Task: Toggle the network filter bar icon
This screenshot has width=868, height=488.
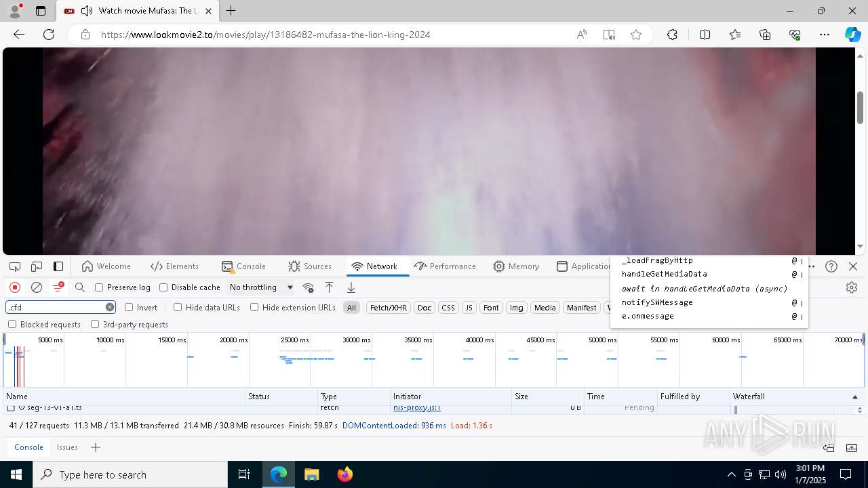Action: point(58,287)
